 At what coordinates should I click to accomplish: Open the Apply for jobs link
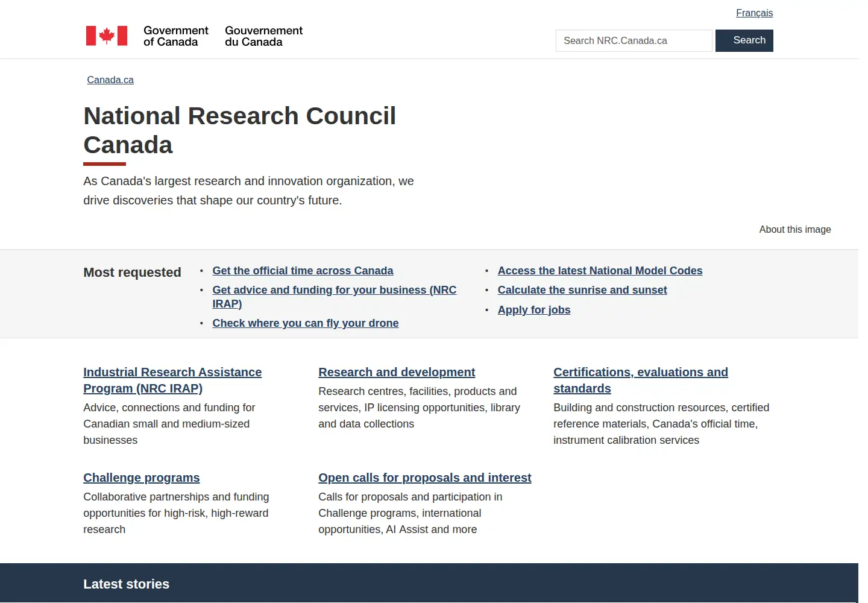tap(534, 310)
